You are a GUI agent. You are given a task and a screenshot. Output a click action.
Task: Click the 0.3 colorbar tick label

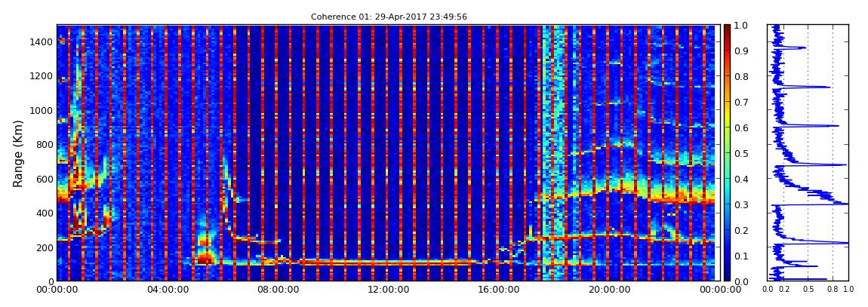pyautogui.click(x=740, y=204)
